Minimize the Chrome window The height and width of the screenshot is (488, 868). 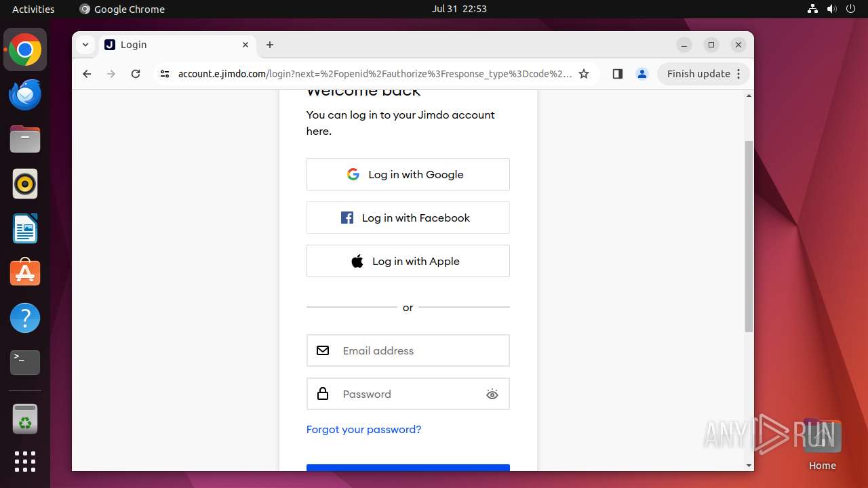(684, 45)
